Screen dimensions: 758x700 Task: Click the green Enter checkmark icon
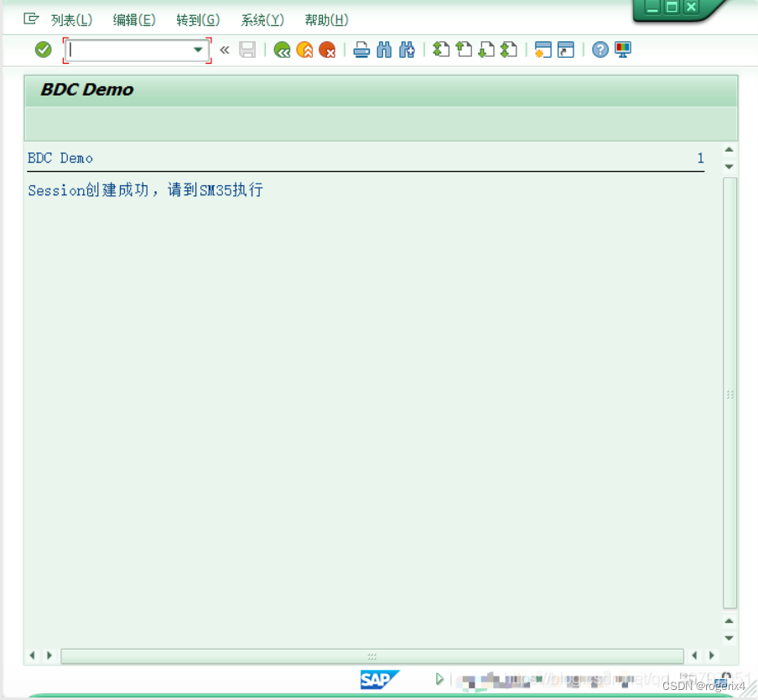coord(43,49)
